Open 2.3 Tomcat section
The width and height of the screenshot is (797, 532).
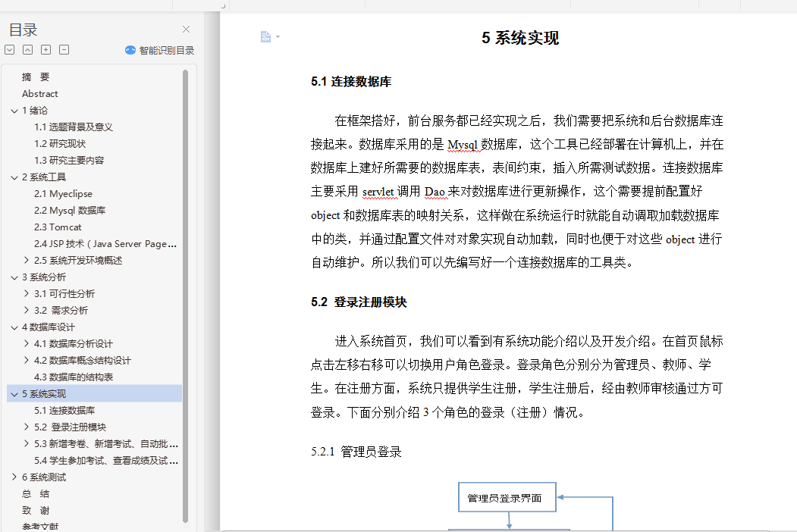click(x=58, y=227)
